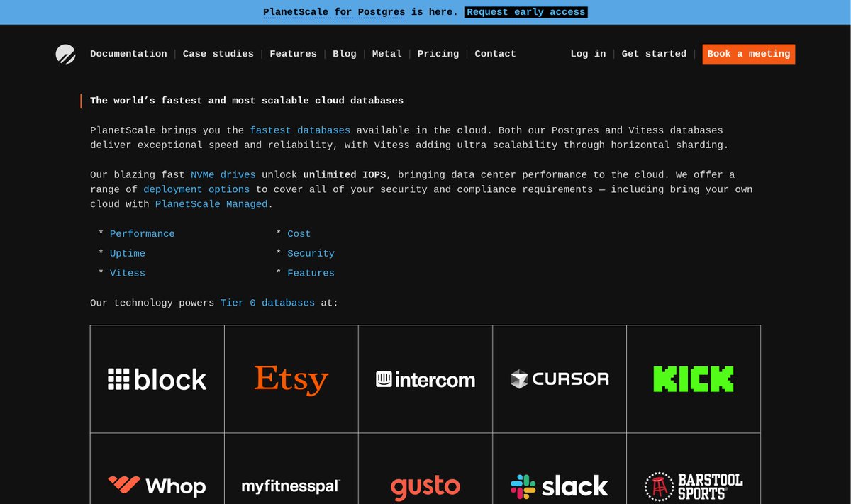Viewport: 851px width, 504px height.
Task: Jump to Vitess section link
Action: click(x=128, y=274)
